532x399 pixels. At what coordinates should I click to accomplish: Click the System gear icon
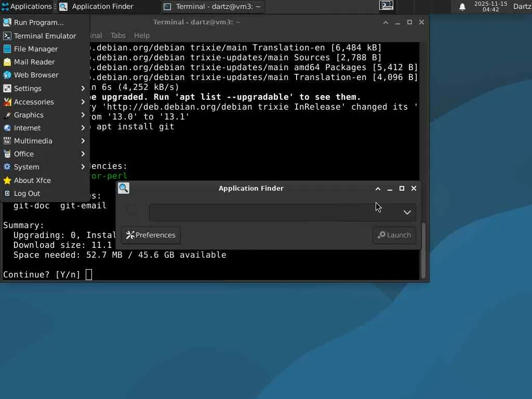pos(7,167)
